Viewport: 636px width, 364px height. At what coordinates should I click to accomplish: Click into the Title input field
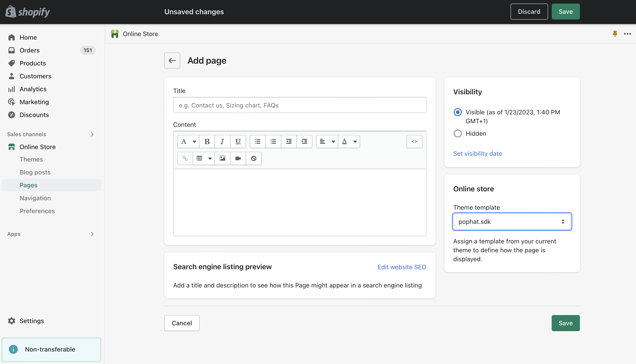pyautogui.click(x=300, y=105)
